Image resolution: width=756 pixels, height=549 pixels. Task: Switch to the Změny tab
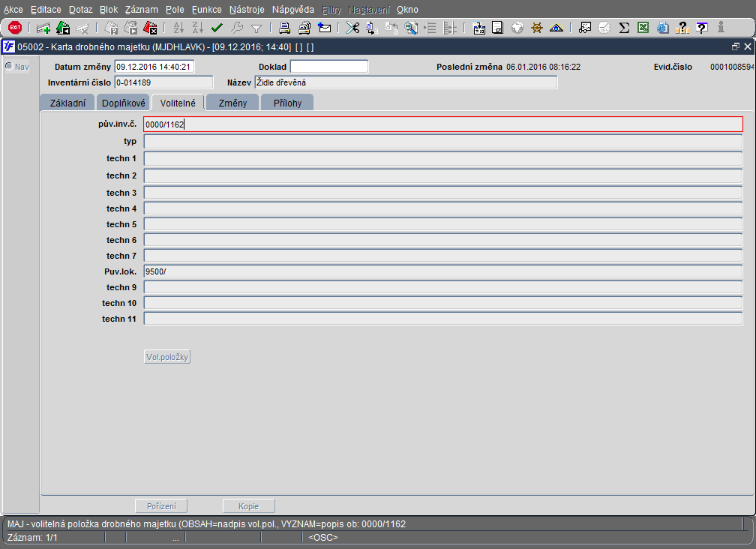point(232,103)
